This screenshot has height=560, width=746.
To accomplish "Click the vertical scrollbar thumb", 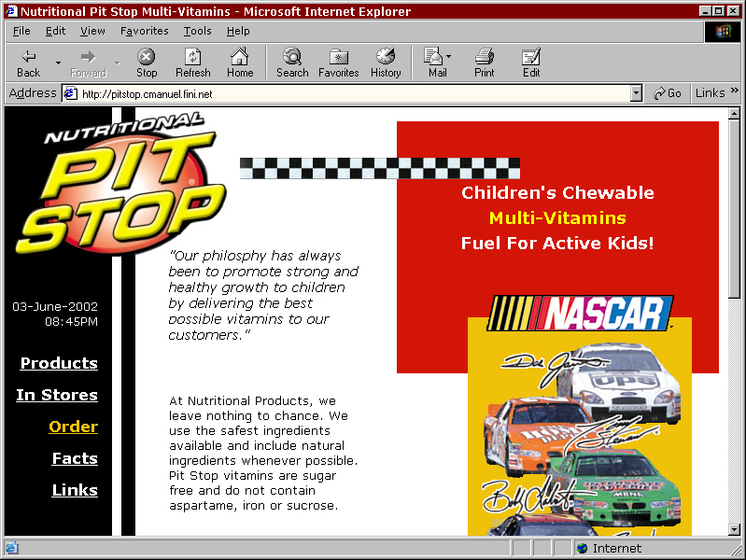I will pyautogui.click(x=734, y=209).
